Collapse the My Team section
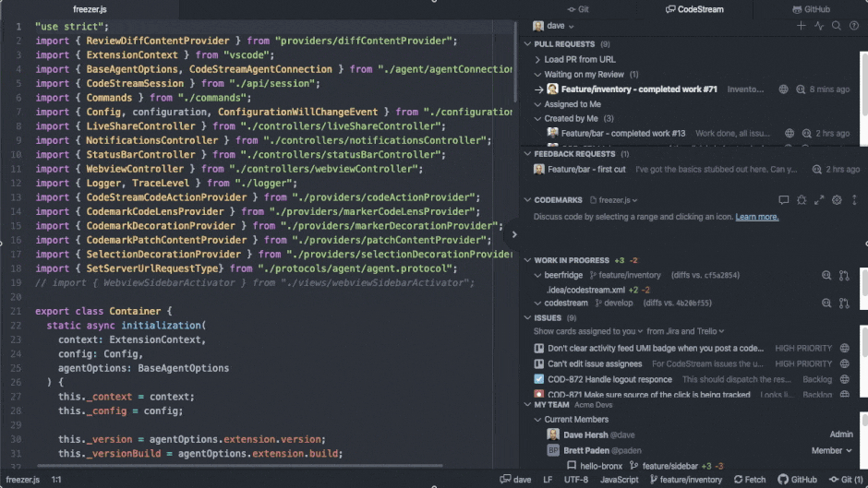This screenshot has width=868, height=488. (527, 405)
